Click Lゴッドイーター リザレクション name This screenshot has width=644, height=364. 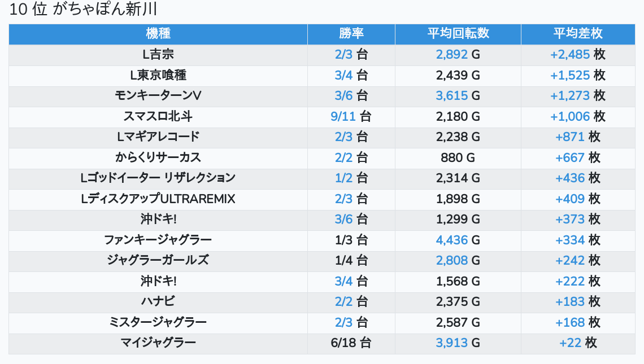coord(158,178)
